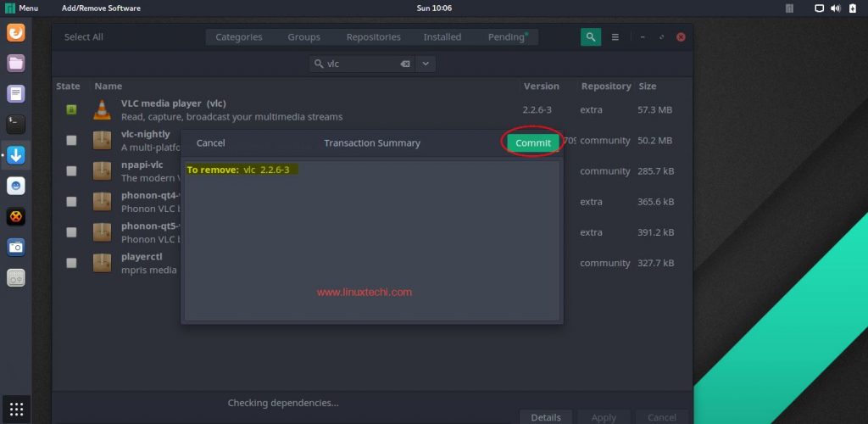The height and width of the screenshot is (424, 868).
Task: Click the 2.2.6-3 version cell
Action: point(537,109)
